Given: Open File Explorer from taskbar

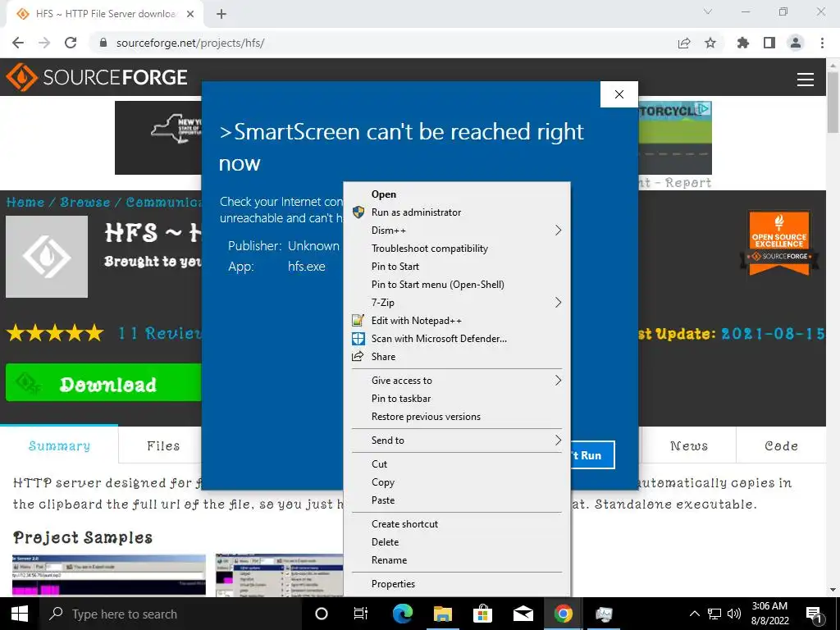Looking at the screenshot, I should (442, 614).
